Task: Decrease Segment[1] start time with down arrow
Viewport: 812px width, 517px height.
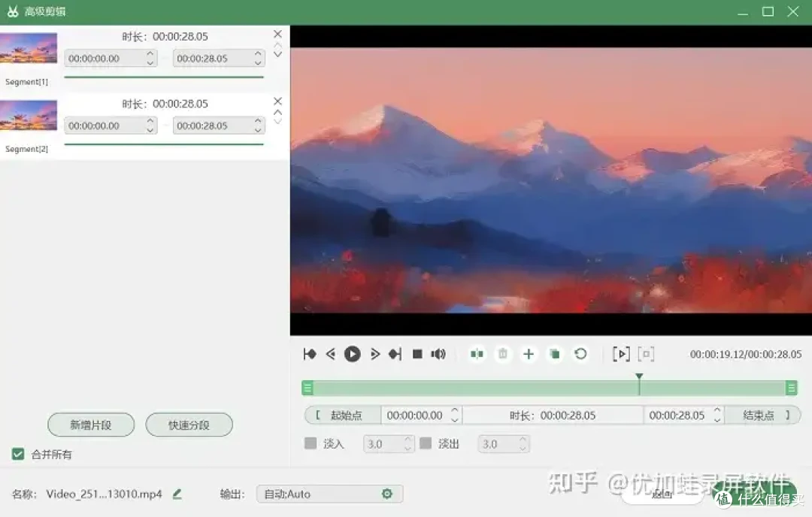Action: point(150,63)
